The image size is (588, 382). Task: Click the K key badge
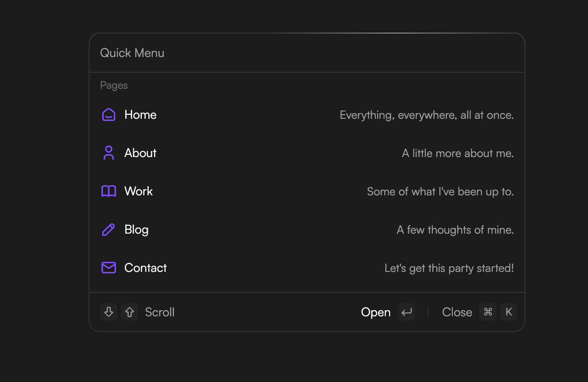[509, 312]
